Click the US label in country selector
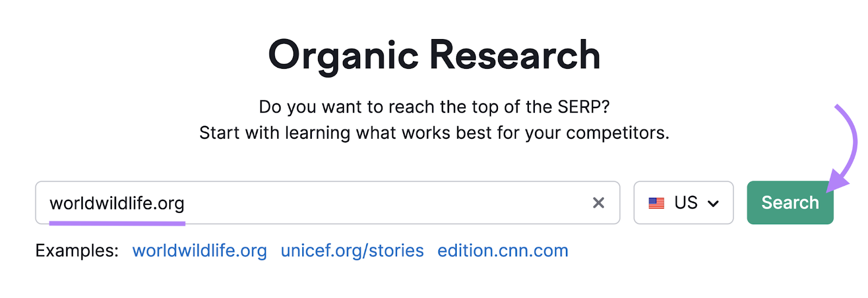The height and width of the screenshot is (298, 868). coord(686,203)
